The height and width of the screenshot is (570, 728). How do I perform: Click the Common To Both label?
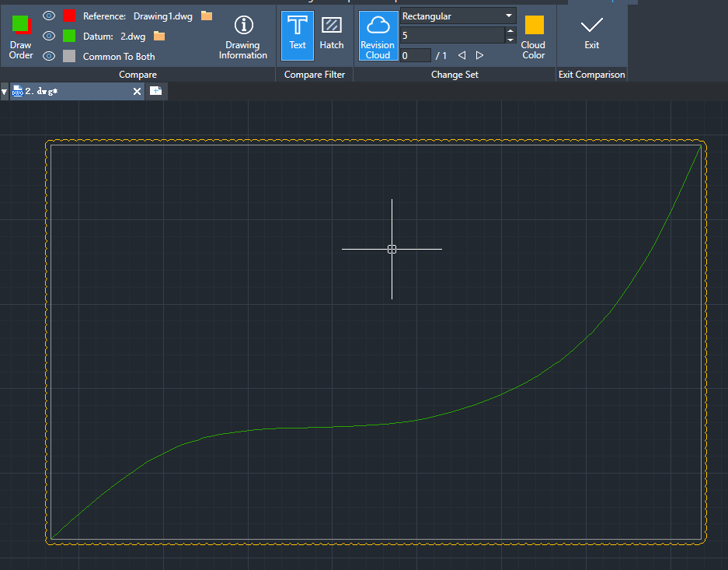[119, 57]
